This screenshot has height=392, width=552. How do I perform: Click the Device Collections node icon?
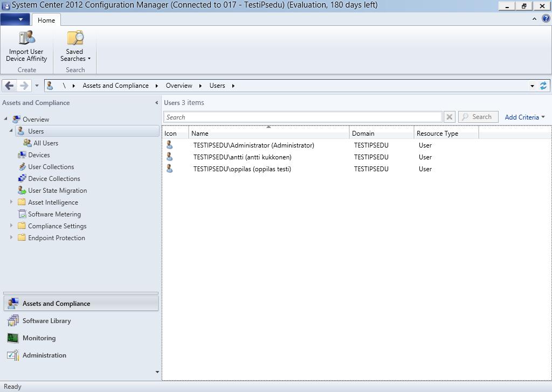[x=22, y=178]
